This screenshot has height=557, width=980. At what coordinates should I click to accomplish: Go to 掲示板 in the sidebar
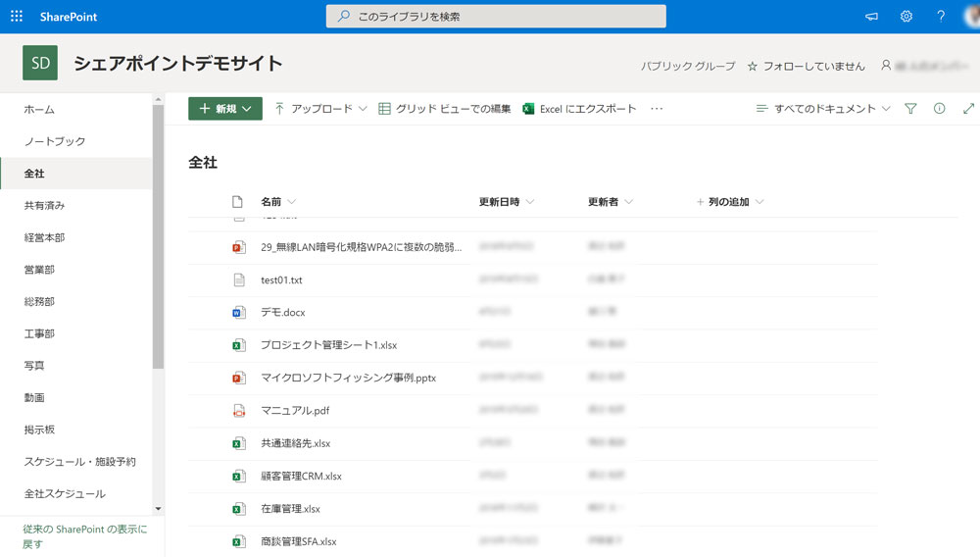click(x=39, y=430)
